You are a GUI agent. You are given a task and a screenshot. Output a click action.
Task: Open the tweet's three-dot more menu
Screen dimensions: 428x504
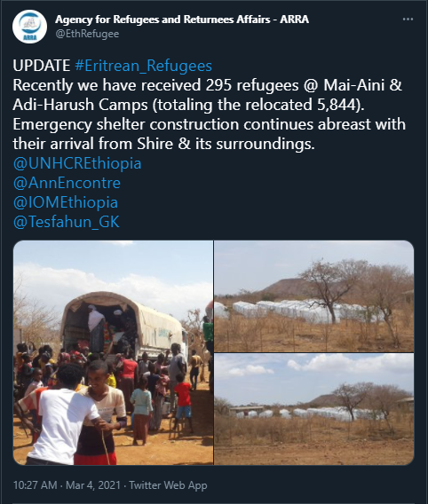408,20
